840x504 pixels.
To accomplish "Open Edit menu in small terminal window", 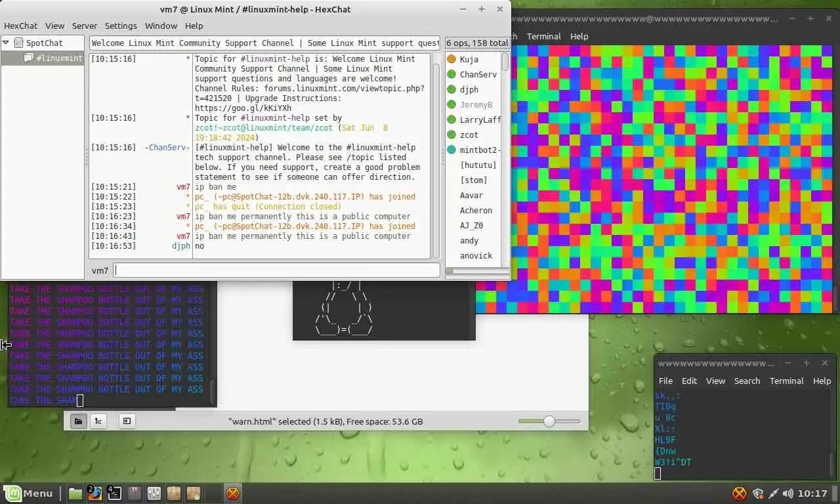I will click(x=689, y=381).
